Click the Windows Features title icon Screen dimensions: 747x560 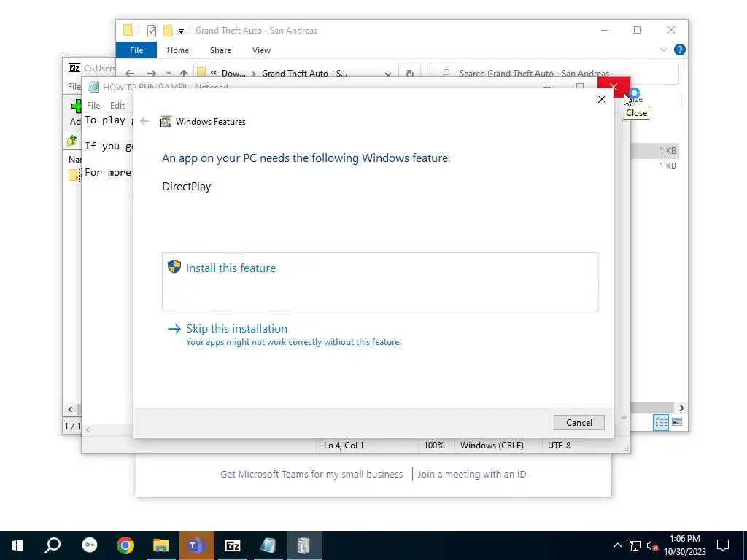166,122
